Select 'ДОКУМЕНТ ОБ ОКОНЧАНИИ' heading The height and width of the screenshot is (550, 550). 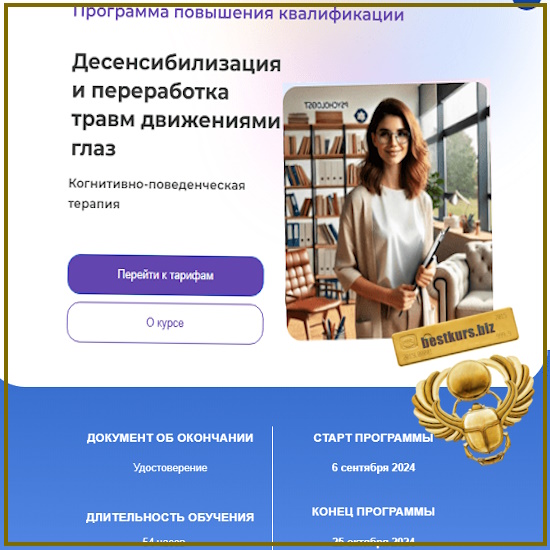click(170, 438)
